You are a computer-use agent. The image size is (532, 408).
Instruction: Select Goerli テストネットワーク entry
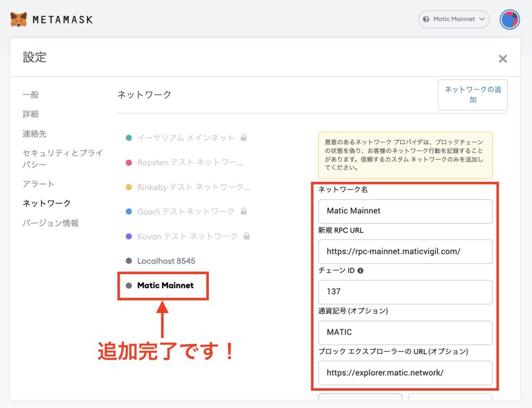click(x=186, y=211)
